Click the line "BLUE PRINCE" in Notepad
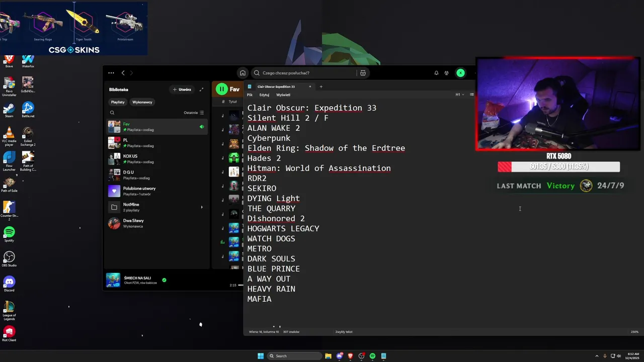 click(x=273, y=269)
